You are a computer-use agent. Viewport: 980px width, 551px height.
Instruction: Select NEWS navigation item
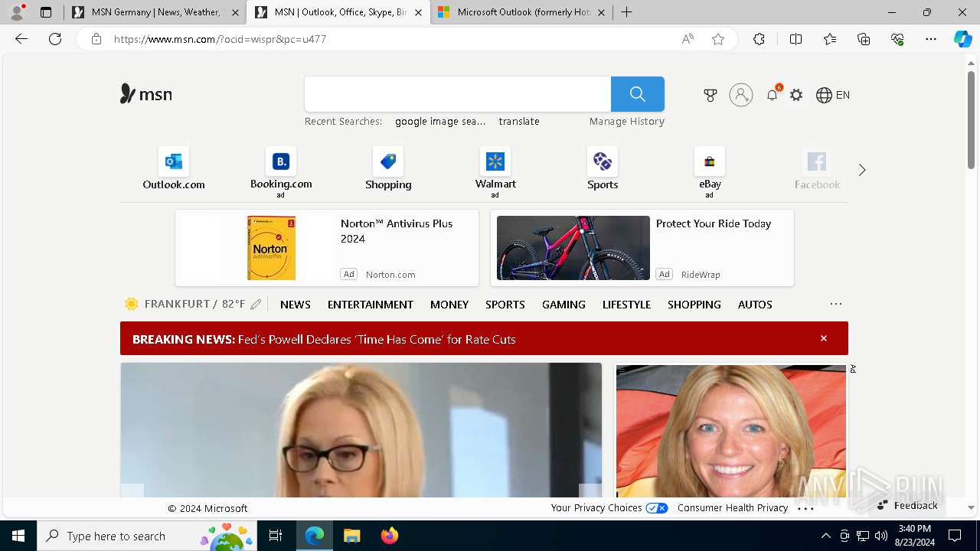296,305
